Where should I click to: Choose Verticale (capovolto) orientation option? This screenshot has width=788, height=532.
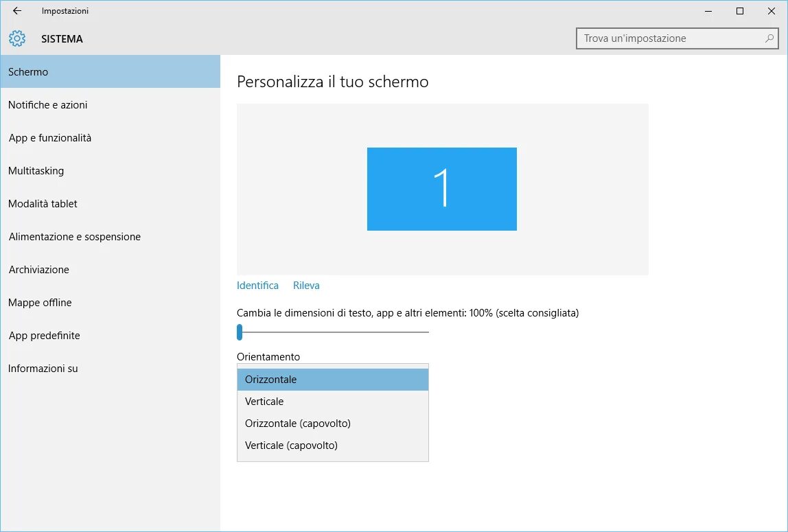[x=333, y=445]
